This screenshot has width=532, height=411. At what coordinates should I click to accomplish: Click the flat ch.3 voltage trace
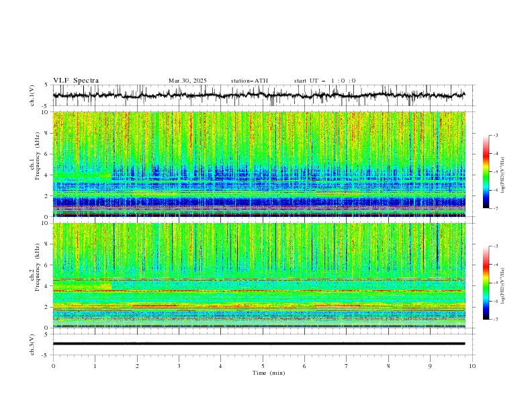259,344
